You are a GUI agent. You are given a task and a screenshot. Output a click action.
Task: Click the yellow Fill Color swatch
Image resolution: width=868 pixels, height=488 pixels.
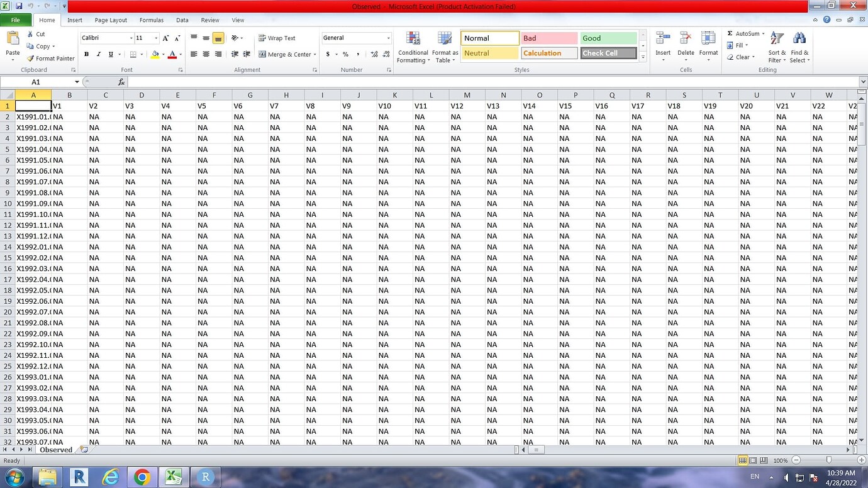coord(155,55)
